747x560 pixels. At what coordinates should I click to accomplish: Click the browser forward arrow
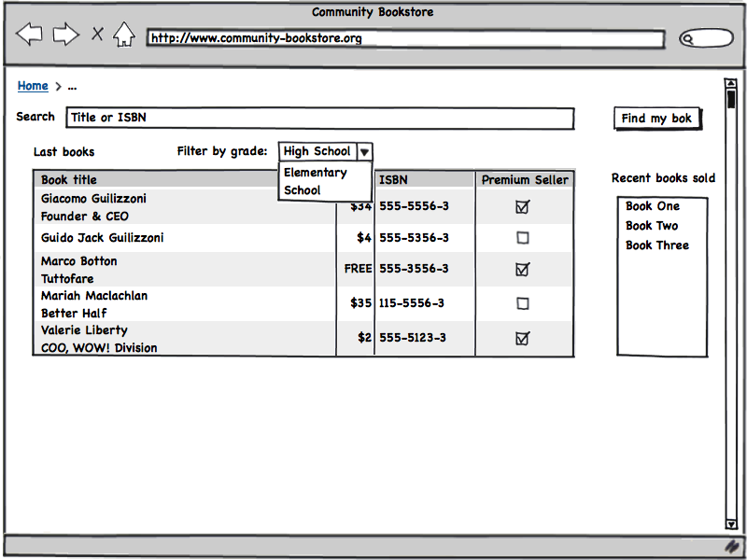[x=65, y=35]
